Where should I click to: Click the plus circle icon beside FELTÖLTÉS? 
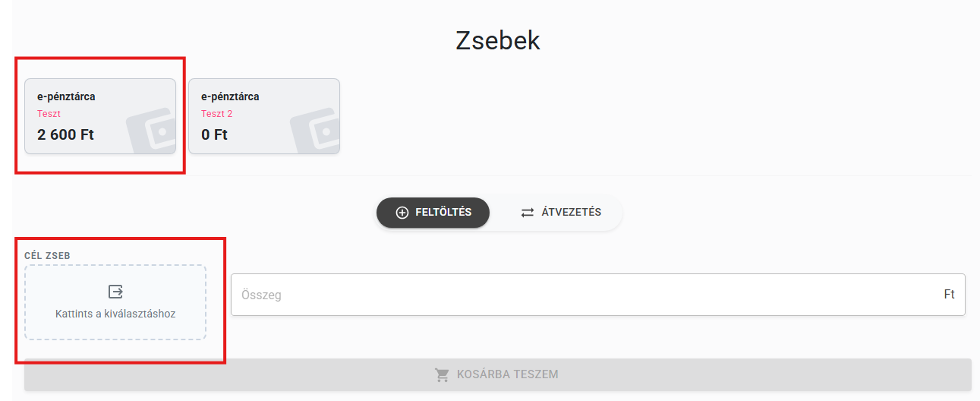pos(402,213)
